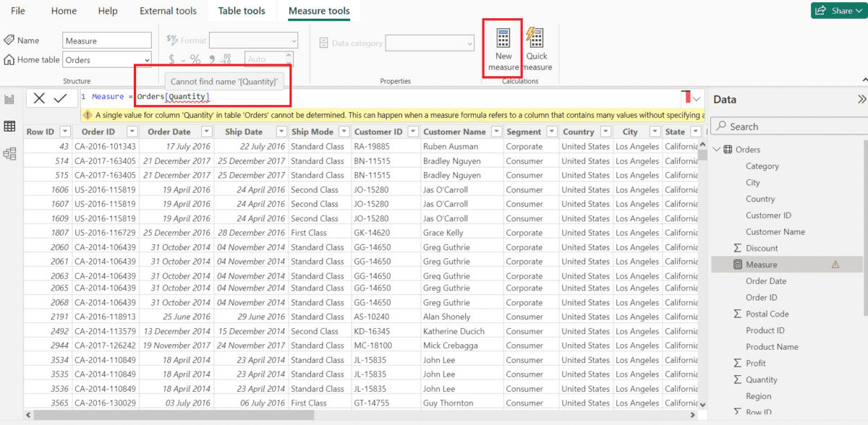Image resolution: width=868 pixels, height=425 pixels.
Task: Click the warning icon beside the Measure field
Action: [x=836, y=265]
